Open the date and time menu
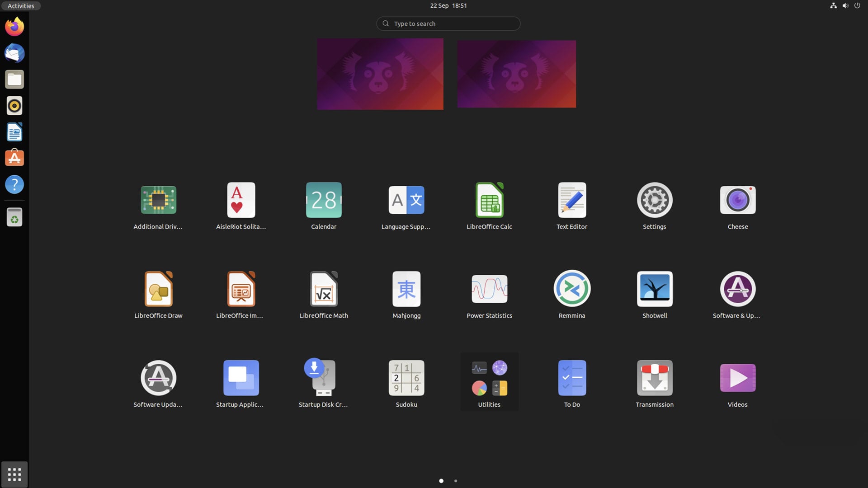 click(x=448, y=5)
